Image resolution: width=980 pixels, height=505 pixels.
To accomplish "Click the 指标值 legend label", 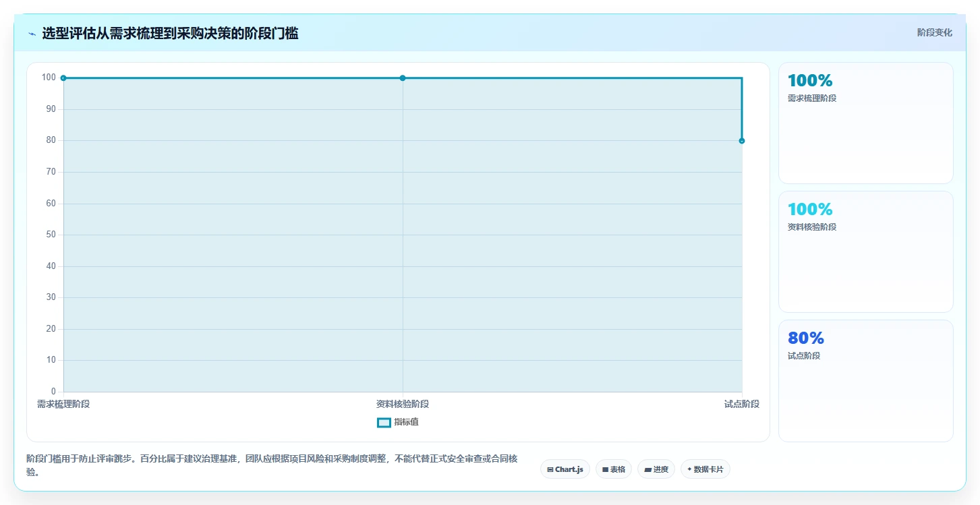I will coord(406,422).
